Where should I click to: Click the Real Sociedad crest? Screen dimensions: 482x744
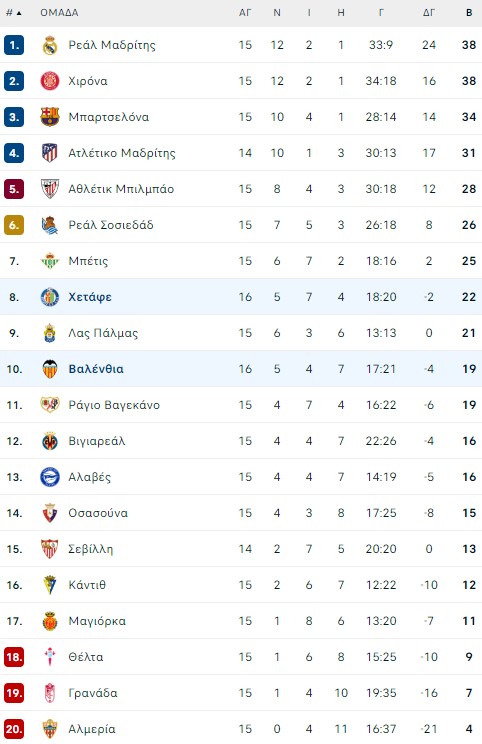[x=50, y=225]
